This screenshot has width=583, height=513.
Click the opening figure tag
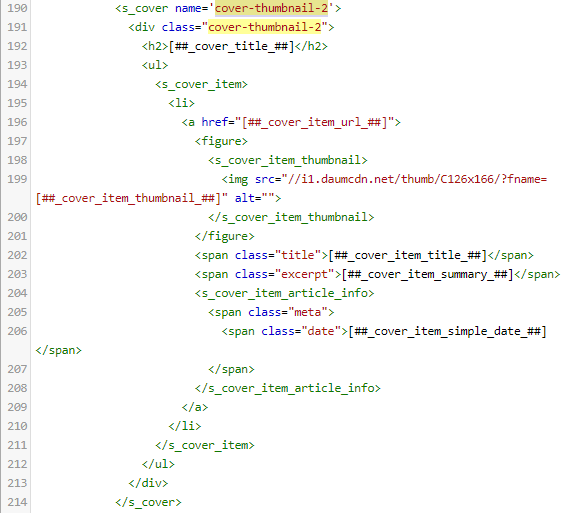(221, 141)
